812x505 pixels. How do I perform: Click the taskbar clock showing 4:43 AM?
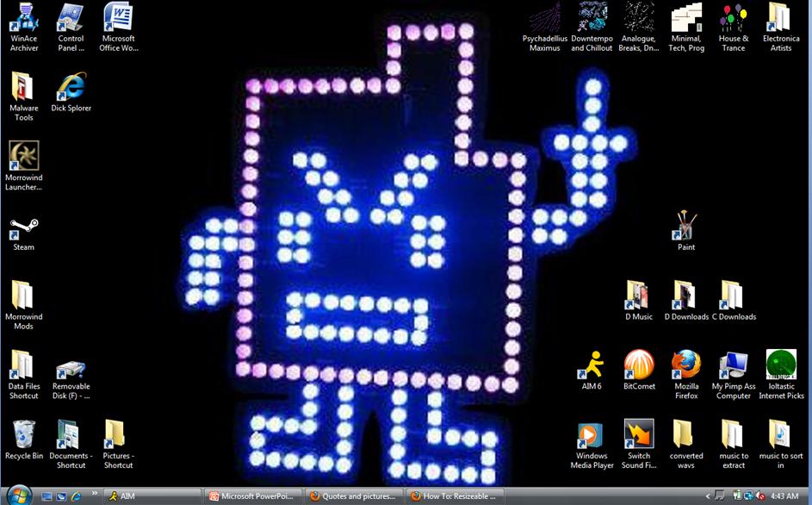784,496
